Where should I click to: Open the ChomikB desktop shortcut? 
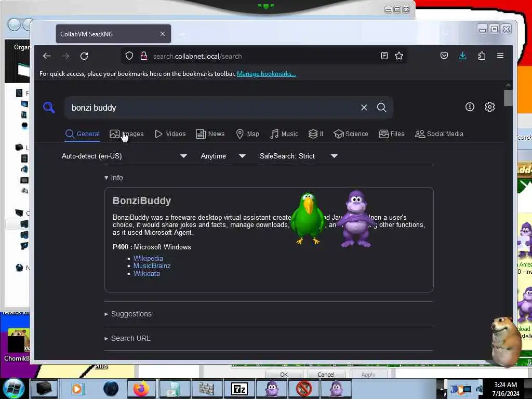[x=17, y=344]
